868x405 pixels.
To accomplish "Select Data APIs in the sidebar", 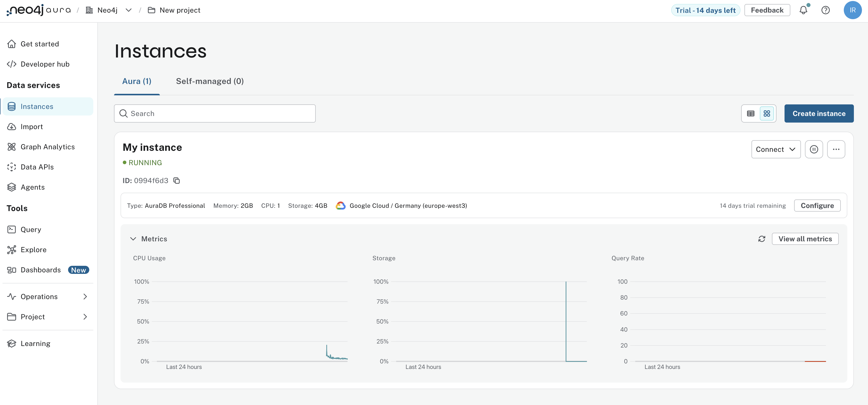I will pos(37,167).
